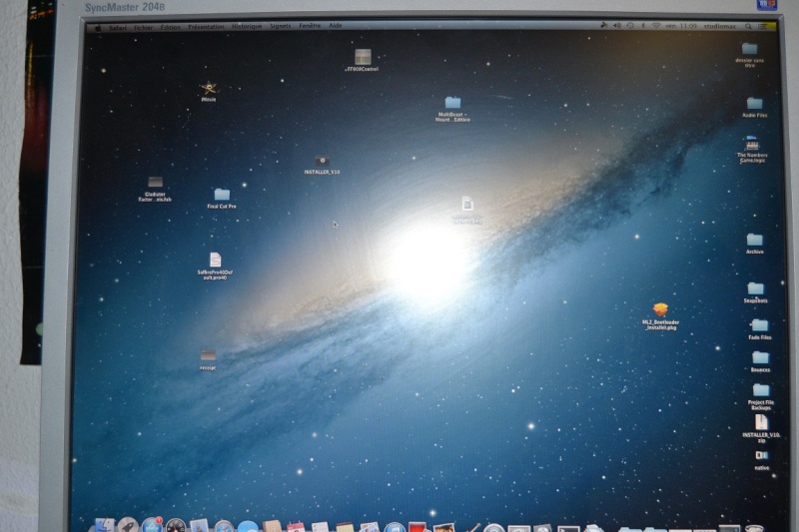Open the Terminal icon in the Dock

click(x=568, y=528)
